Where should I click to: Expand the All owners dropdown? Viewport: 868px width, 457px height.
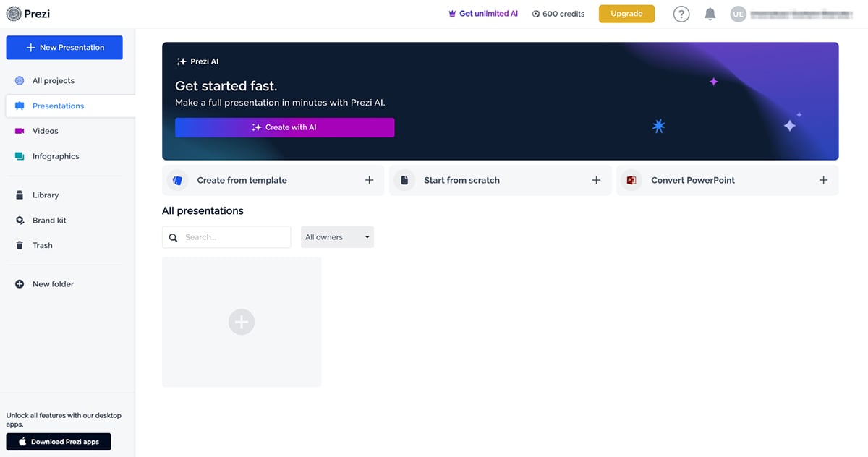[x=337, y=237]
